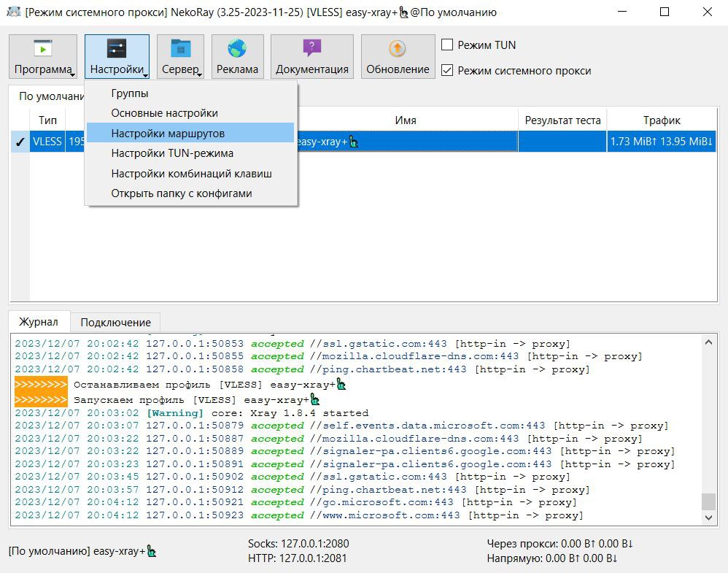Click the Настройки sliders icon
Viewport: 728px width, 573px height.
point(117,49)
